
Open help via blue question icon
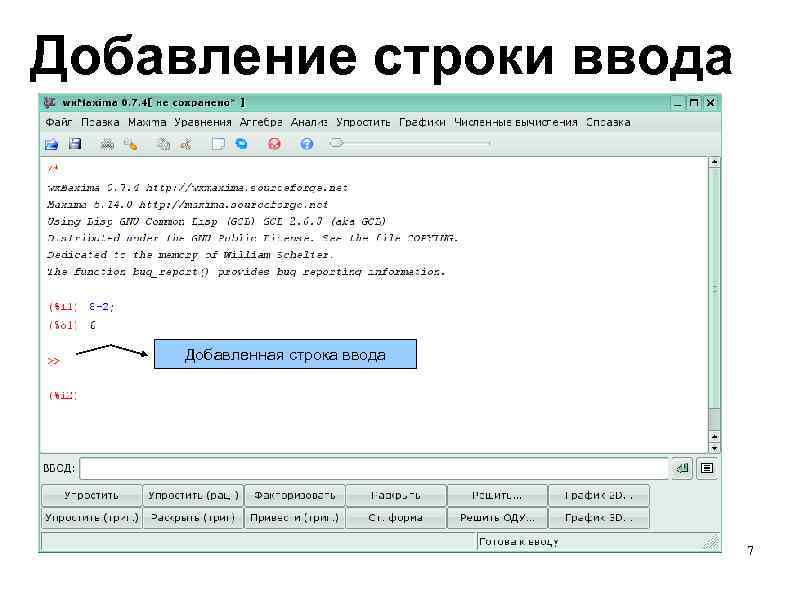(306, 144)
